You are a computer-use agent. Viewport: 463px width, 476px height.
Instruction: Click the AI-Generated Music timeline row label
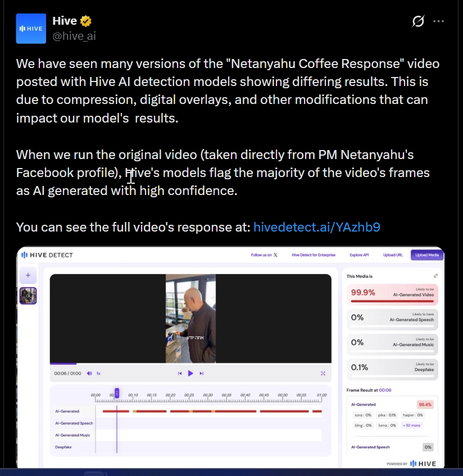[x=72, y=435]
